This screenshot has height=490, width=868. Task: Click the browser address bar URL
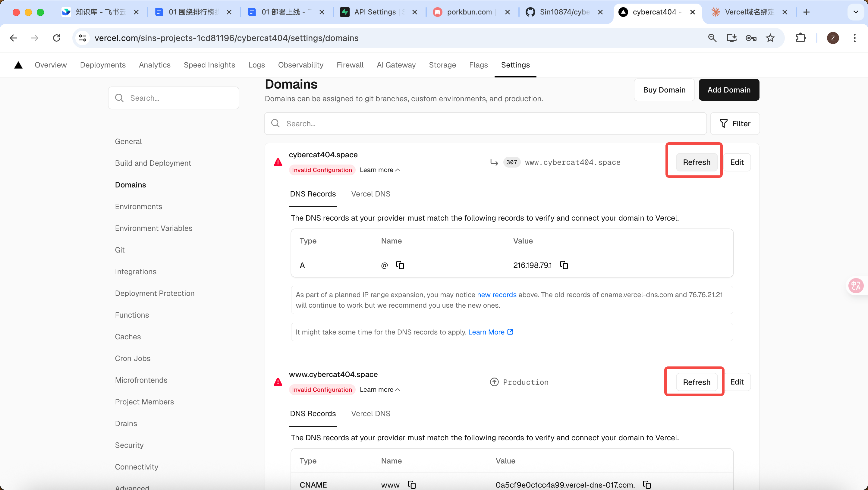[x=226, y=38]
